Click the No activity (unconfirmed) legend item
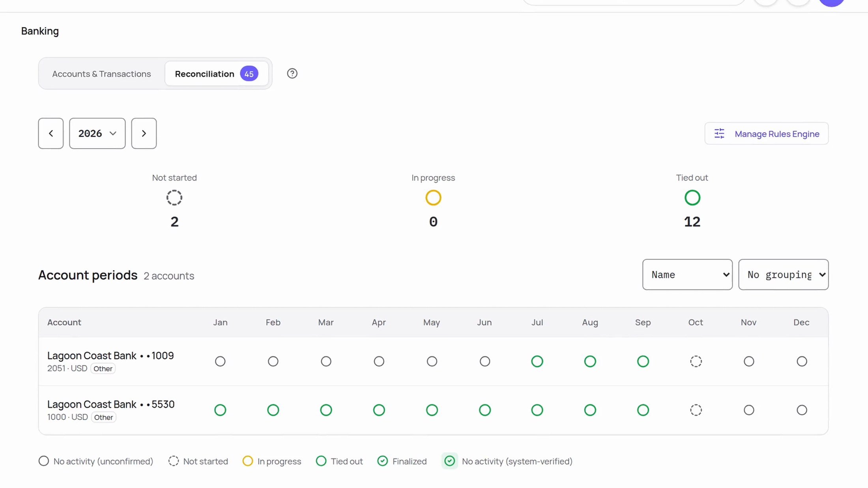 click(x=96, y=461)
